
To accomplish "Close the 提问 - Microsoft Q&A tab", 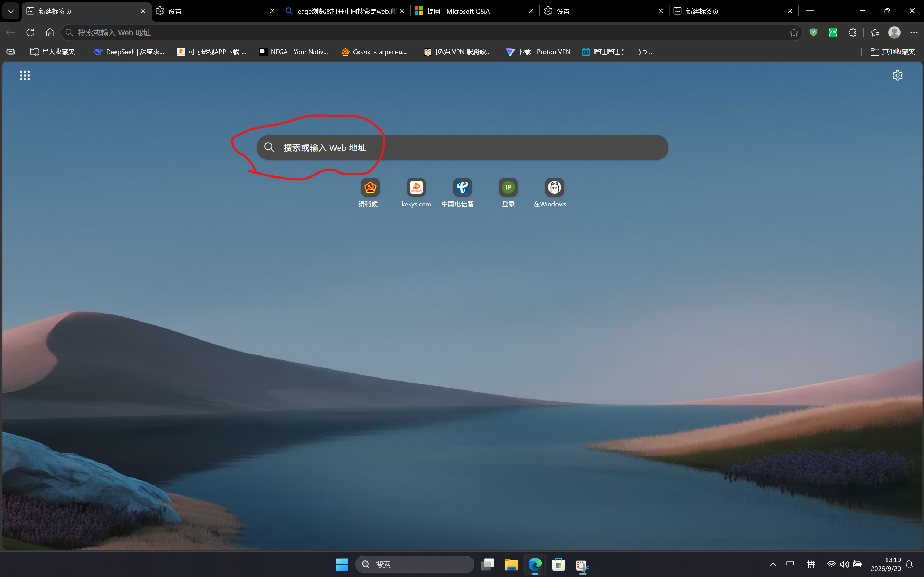I will click(531, 11).
